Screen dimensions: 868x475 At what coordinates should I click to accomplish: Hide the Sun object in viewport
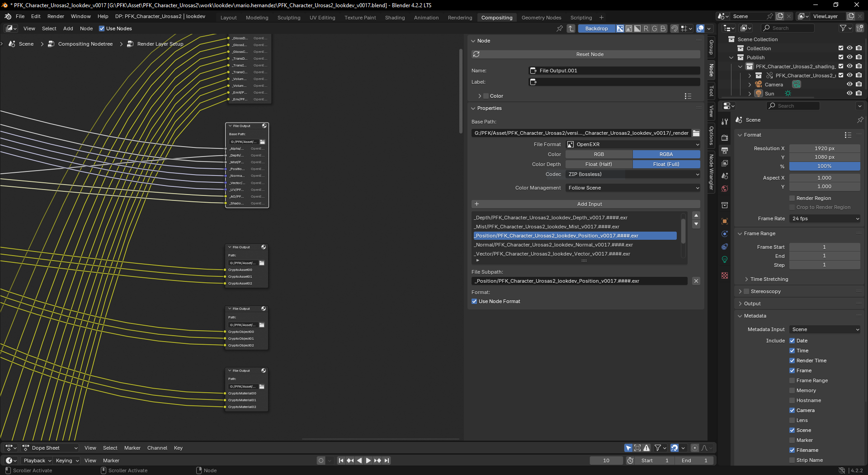coord(849,94)
